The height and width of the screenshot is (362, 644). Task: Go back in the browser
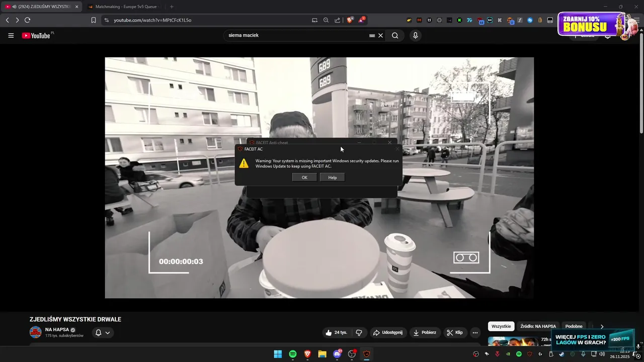coord(7,20)
